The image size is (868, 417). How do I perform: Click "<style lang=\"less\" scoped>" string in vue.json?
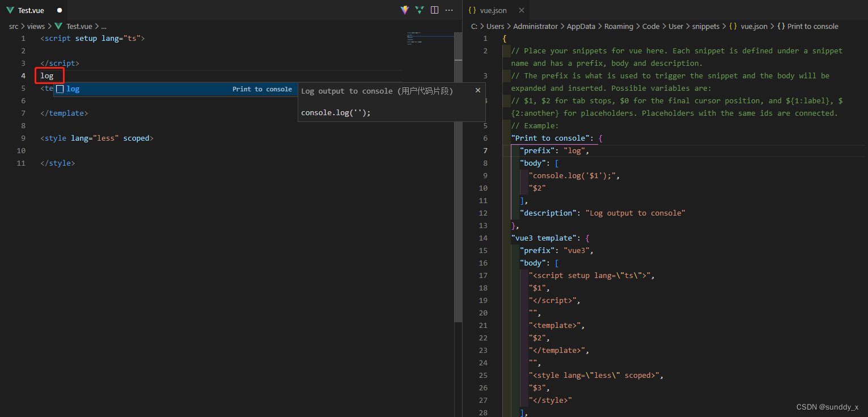click(594, 376)
